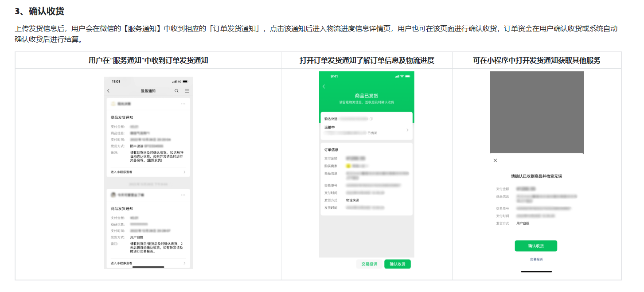Screen dimensions: 644x292
Task: Tap 确认收货 button at bottom of 商品已发货 screen
Action: [398, 264]
